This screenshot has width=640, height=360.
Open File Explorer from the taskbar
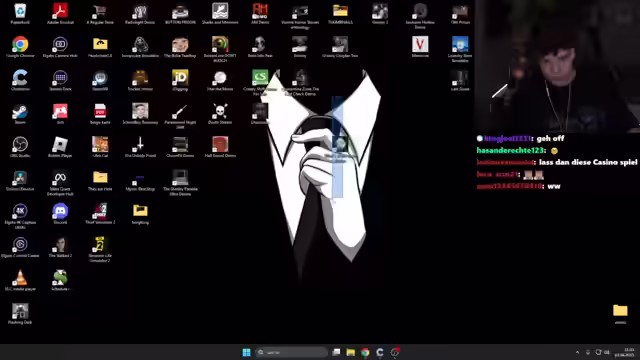click(350, 352)
